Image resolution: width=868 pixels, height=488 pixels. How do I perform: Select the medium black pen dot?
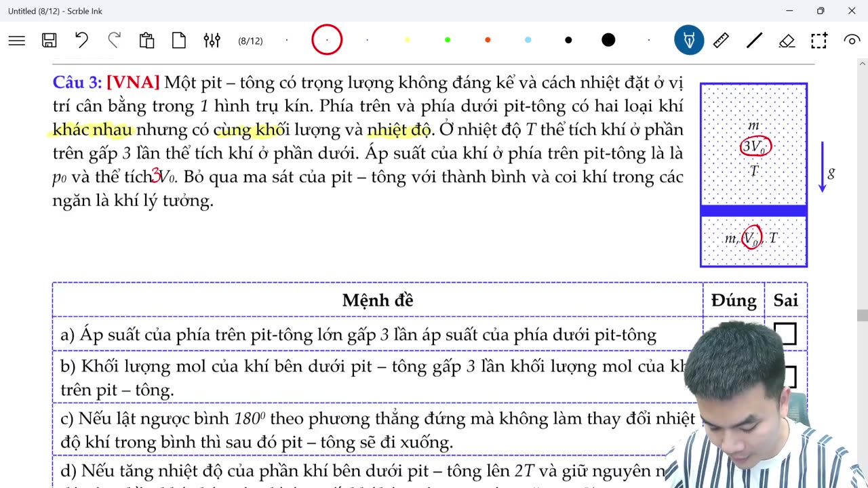(x=568, y=41)
